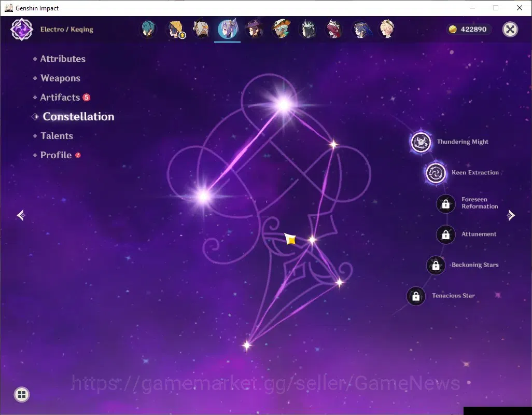This screenshot has width=532, height=415.
Task: Open the grid menu button at bottom left
Action: 22,395
